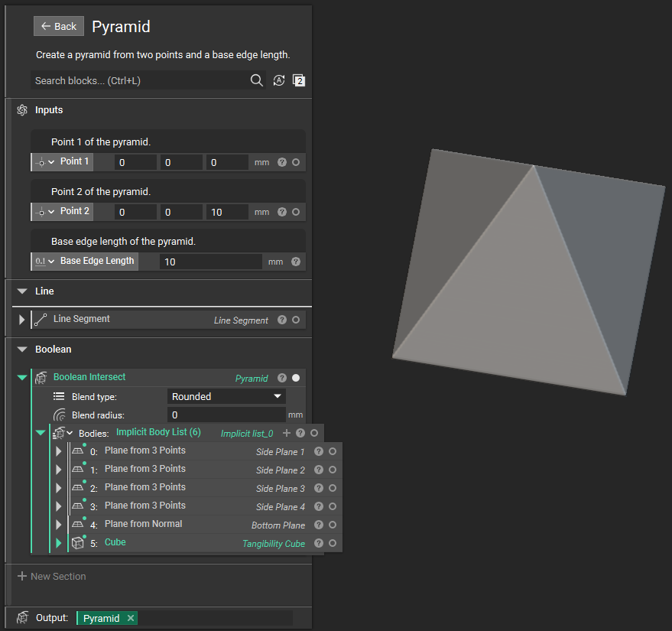672x631 pixels.
Task: Open help for Side Plane 2
Action: 319,470
